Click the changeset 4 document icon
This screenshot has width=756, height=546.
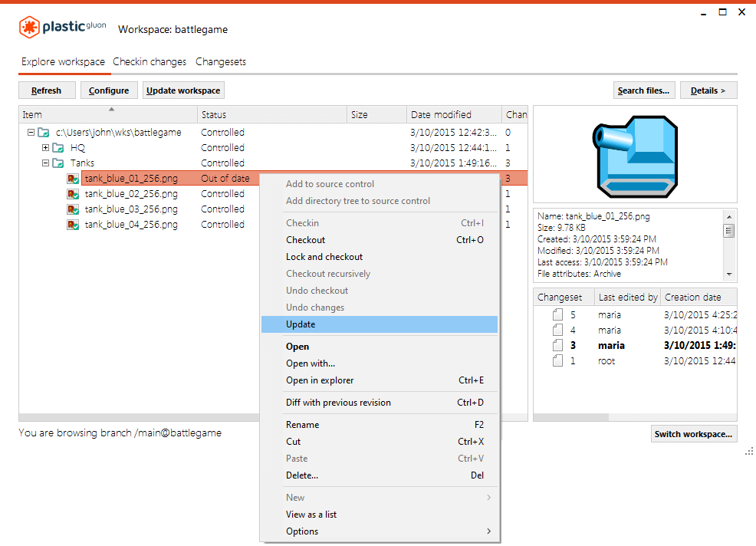558,331
